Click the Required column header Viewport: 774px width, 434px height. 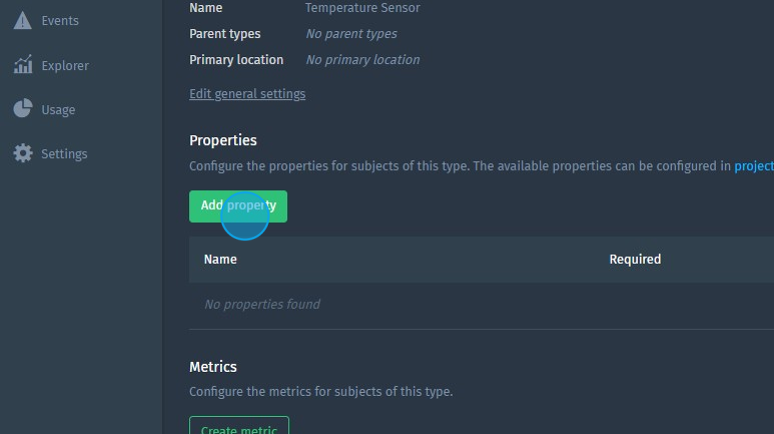635,259
